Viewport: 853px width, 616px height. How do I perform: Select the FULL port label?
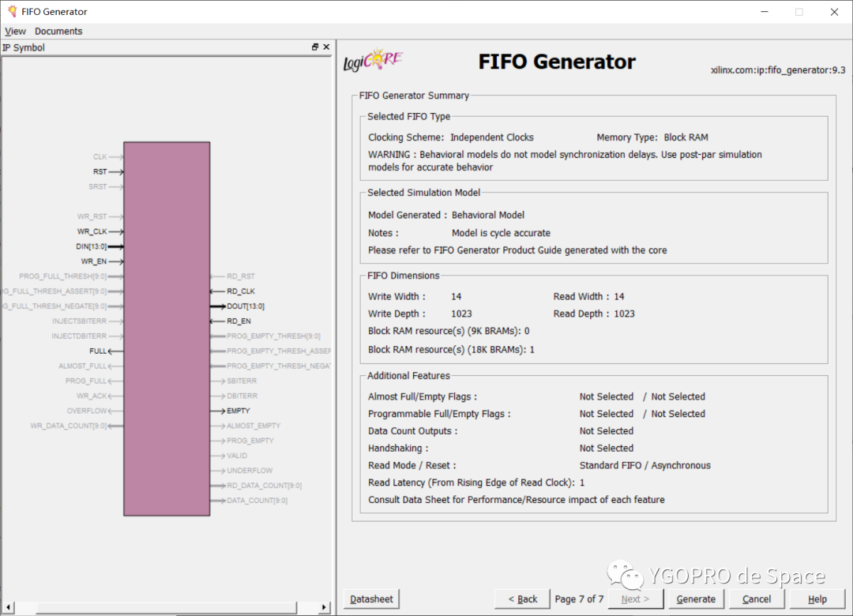click(98, 351)
